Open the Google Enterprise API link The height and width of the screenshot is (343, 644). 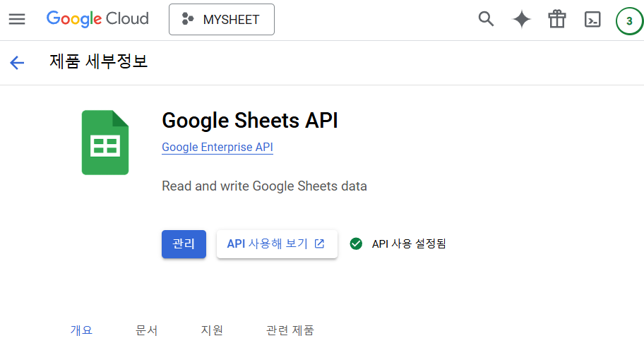tap(217, 148)
